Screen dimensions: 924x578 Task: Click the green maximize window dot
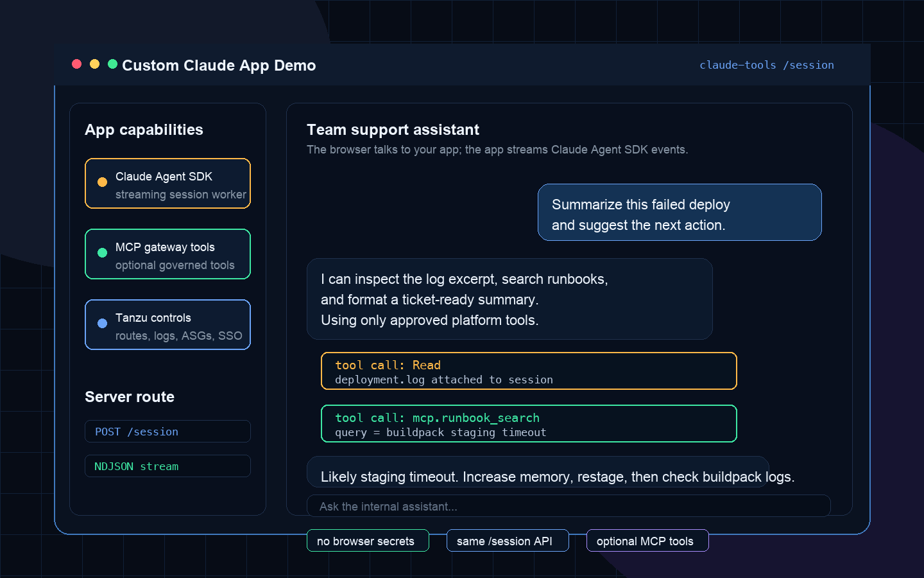(113, 64)
